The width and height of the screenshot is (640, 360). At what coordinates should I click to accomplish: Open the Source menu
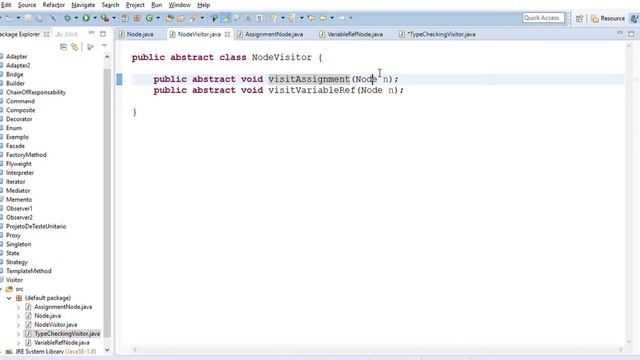[x=27, y=5]
